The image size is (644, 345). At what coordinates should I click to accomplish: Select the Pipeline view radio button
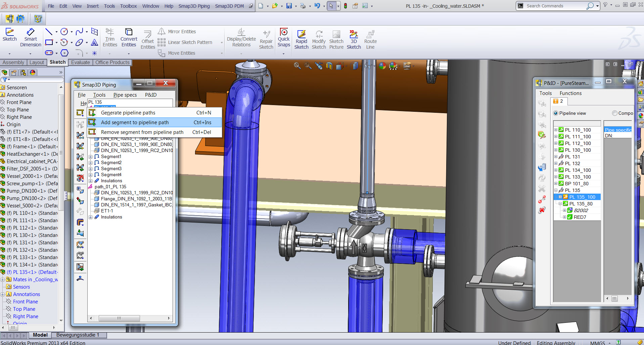coord(556,113)
